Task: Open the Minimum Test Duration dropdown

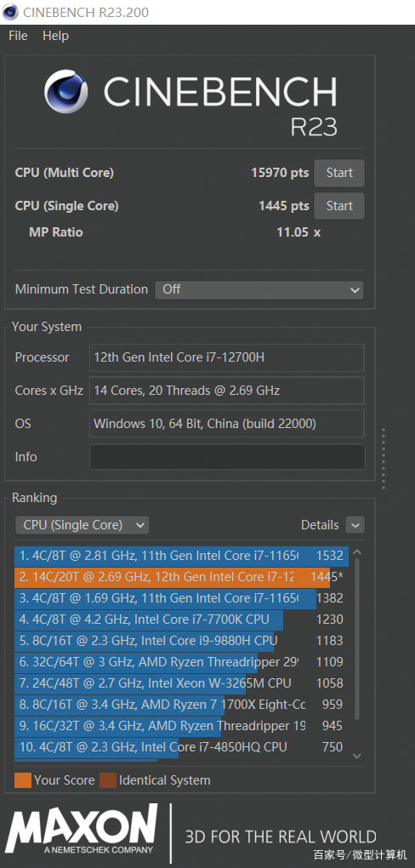Action: click(x=259, y=289)
